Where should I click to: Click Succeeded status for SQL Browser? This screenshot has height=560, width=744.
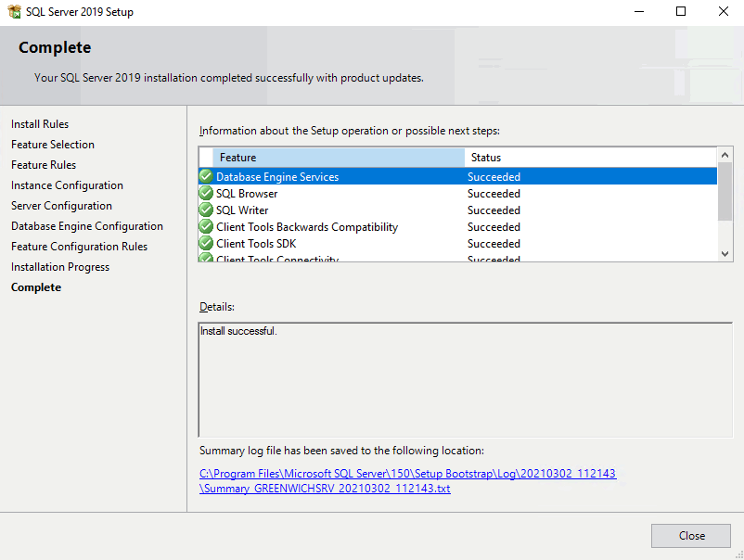tap(494, 194)
